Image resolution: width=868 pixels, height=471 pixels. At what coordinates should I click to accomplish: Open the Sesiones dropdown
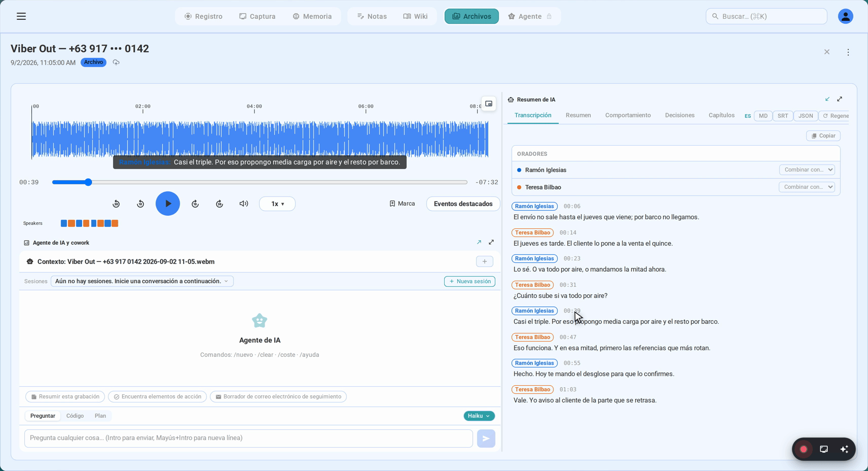(x=142, y=281)
